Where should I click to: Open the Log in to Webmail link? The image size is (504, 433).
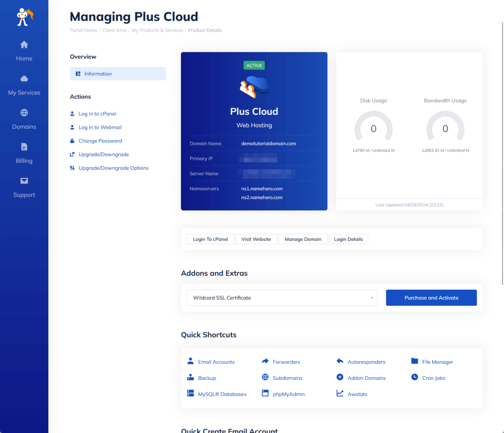pyautogui.click(x=100, y=127)
